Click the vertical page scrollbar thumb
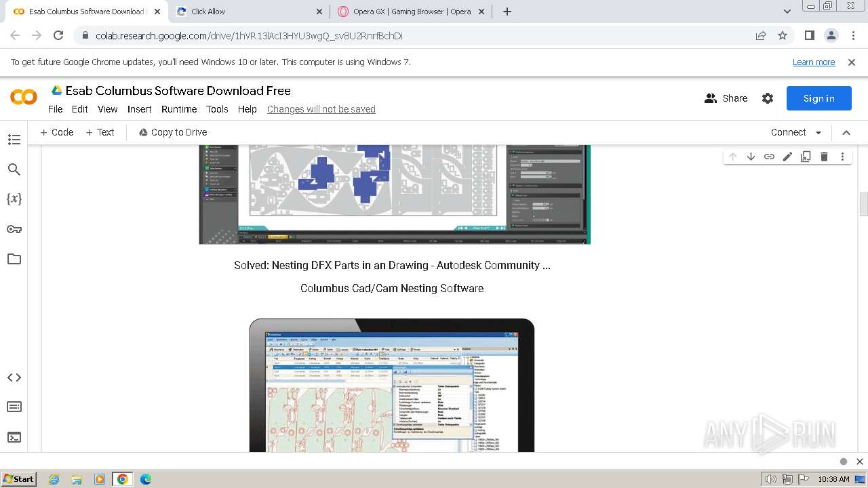The width and height of the screenshot is (868, 488). coord(863,204)
